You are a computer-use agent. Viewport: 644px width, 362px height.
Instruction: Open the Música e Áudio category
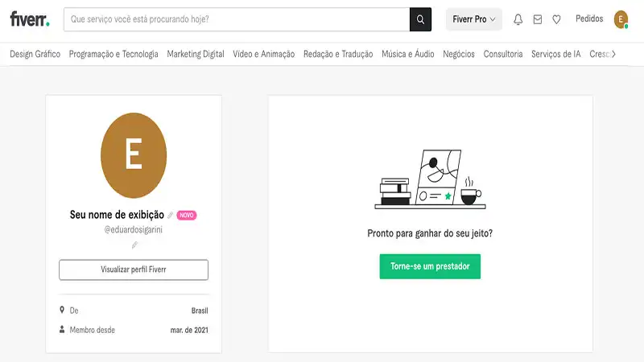(408, 55)
